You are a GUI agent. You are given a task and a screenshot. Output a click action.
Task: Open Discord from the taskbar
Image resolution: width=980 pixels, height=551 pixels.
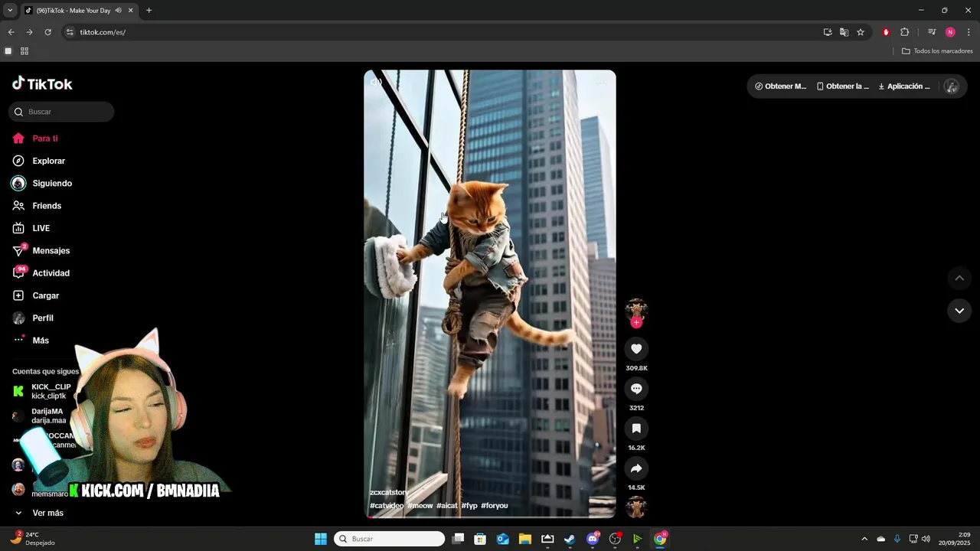pyautogui.click(x=593, y=539)
